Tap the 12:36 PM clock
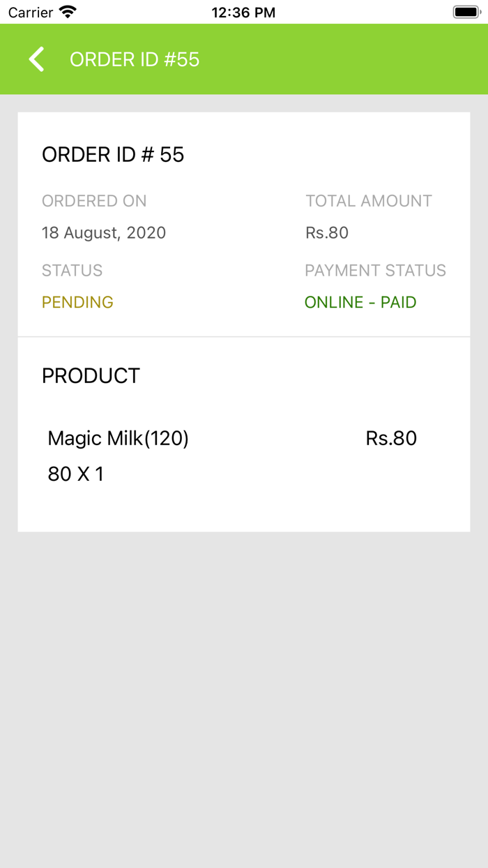 [x=243, y=13]
